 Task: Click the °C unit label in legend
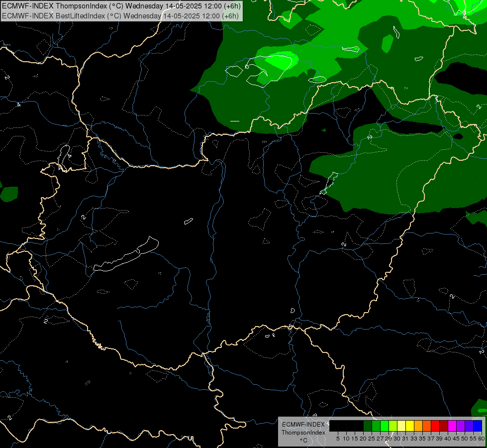pyautogui.click(x=304, y=441)
